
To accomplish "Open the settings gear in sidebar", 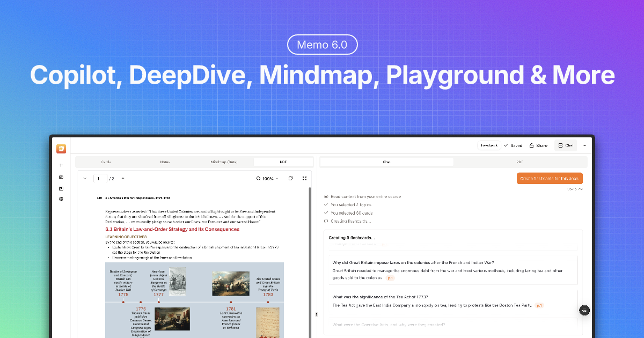I will [x=61, y=199].
